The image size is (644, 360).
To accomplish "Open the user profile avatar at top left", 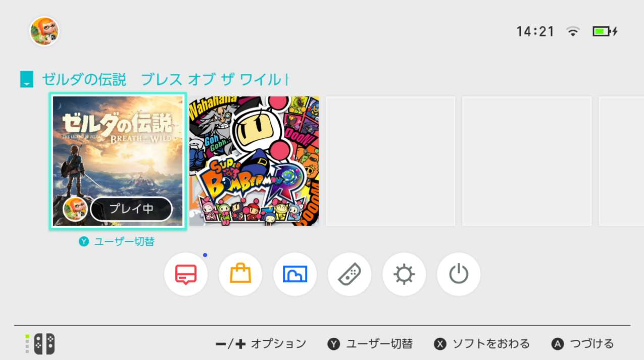I will click(44, 31).
